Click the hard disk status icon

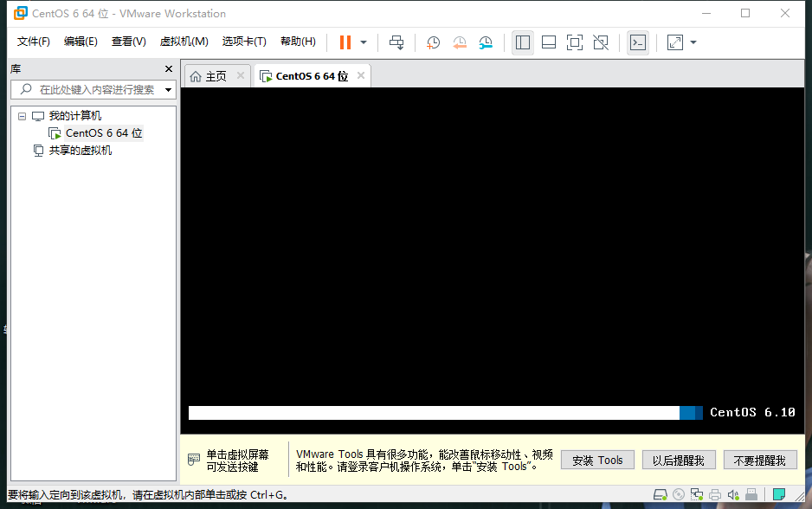[661, 494]
